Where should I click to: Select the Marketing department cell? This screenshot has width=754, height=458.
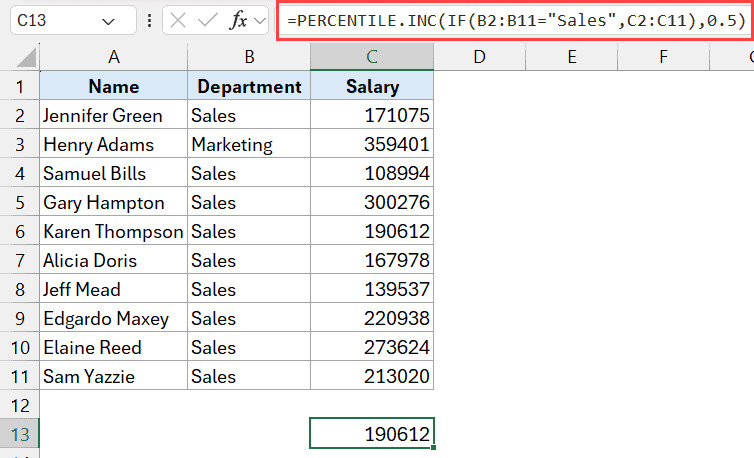tap(249, 145)
